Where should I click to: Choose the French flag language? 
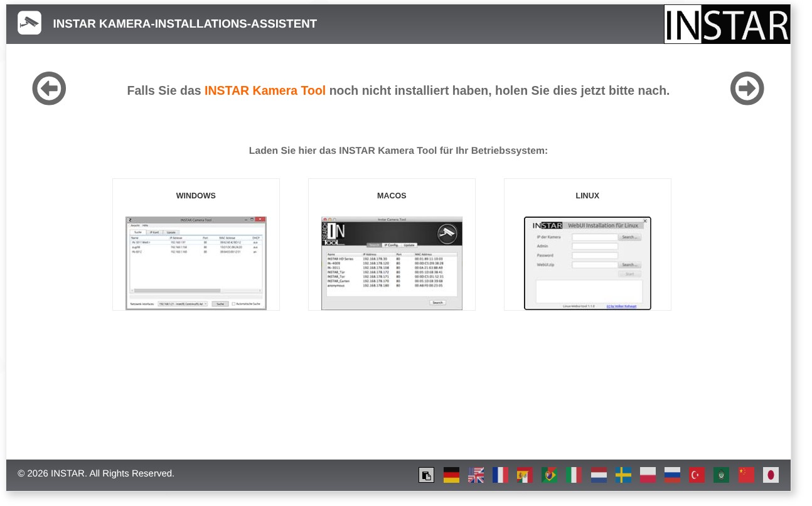(500, 475)
